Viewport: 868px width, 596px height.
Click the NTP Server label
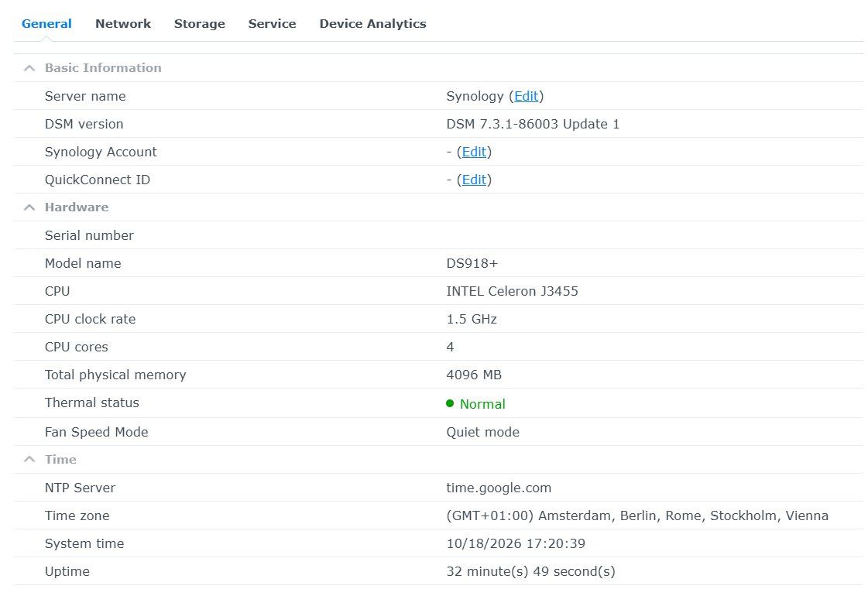click(81, 488)
